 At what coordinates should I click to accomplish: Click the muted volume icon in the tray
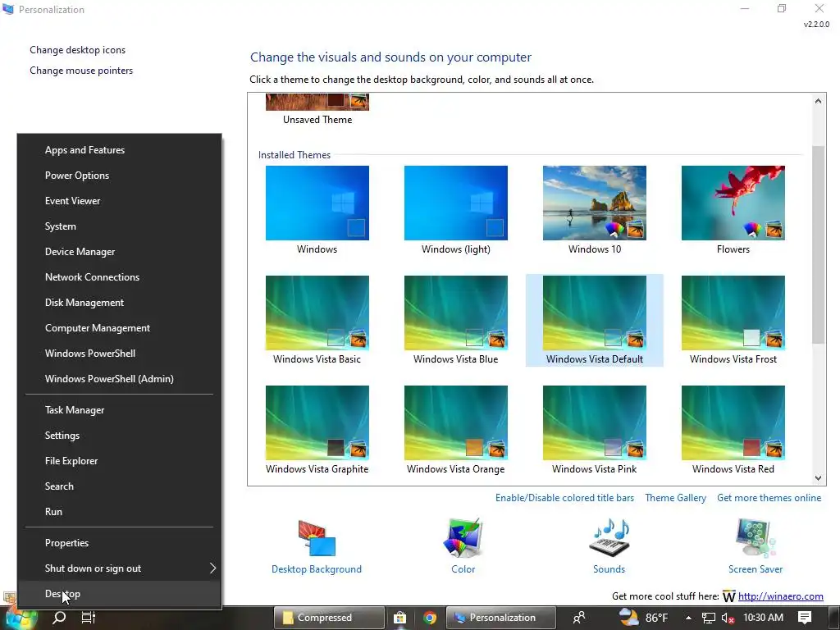coord(728,618)
